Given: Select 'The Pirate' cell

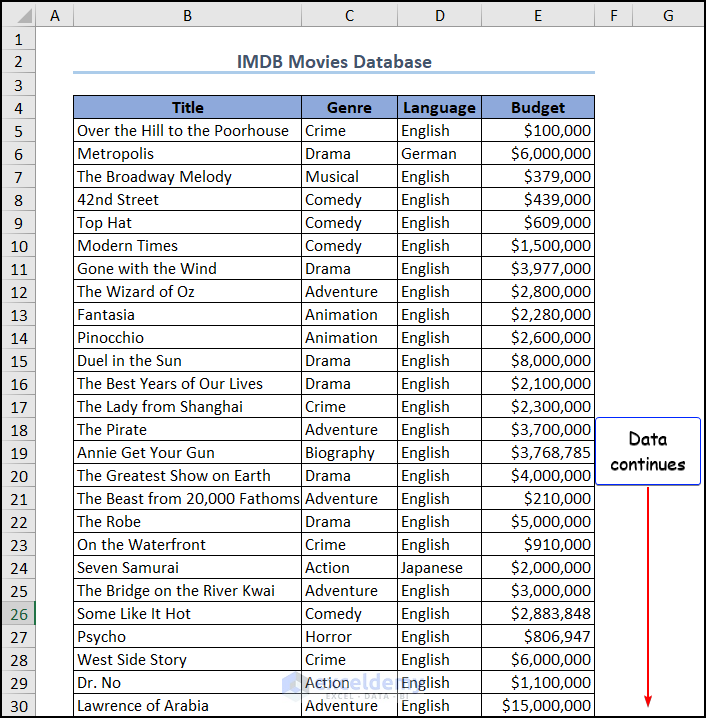Looking at the screenshot, I should click(187, 430).
